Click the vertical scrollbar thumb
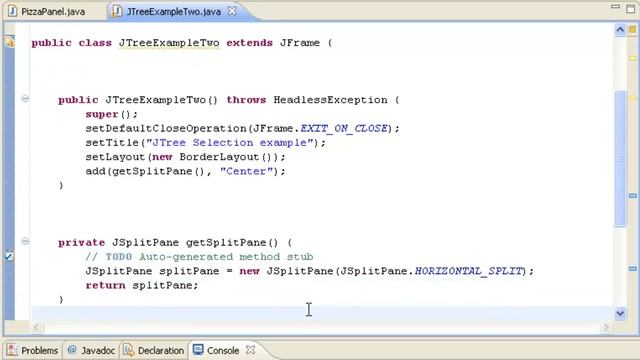Viewport: 640px width, 360px height. tap(620, 157)
